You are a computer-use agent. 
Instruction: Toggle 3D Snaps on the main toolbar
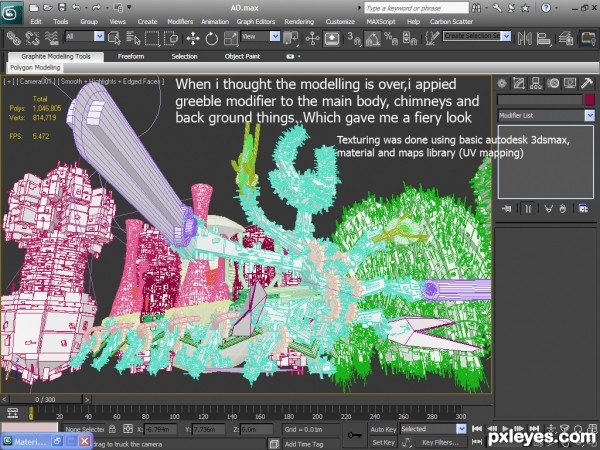click(x=354, y=38)
